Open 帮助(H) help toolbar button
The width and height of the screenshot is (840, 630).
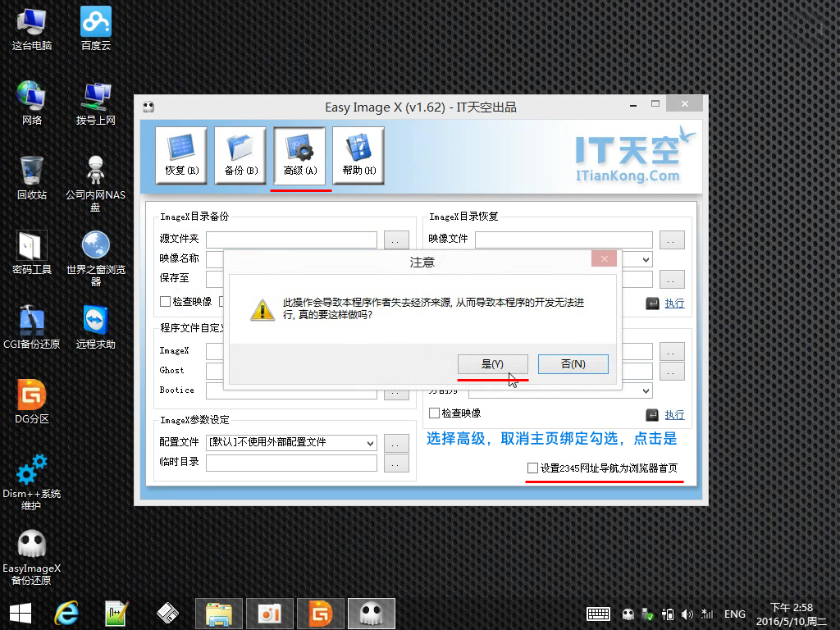(358, 155)
